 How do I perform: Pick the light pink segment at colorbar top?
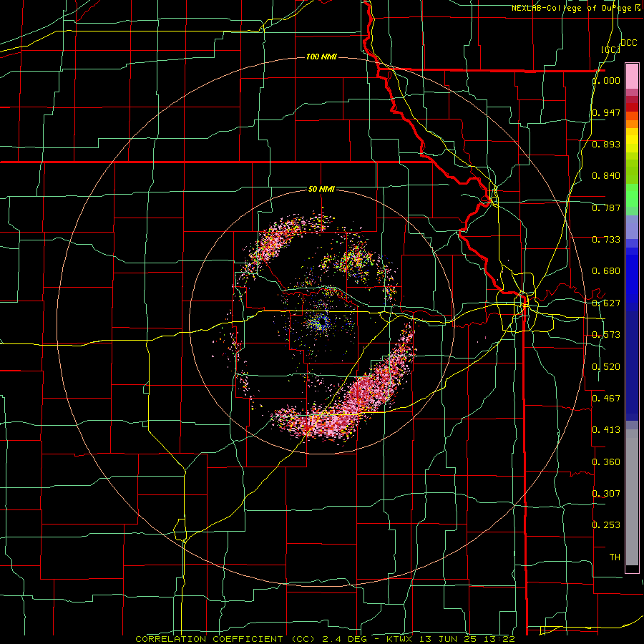click(632, 76)
